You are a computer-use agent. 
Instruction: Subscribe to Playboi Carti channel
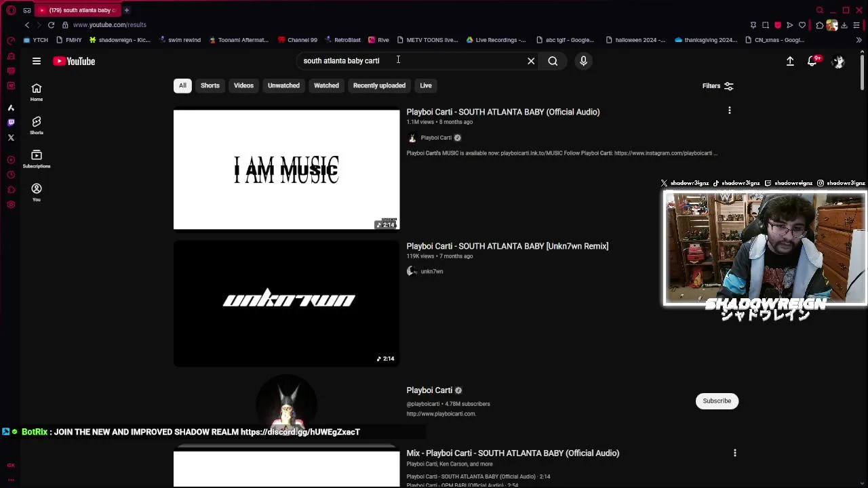[x=717, y=401]
